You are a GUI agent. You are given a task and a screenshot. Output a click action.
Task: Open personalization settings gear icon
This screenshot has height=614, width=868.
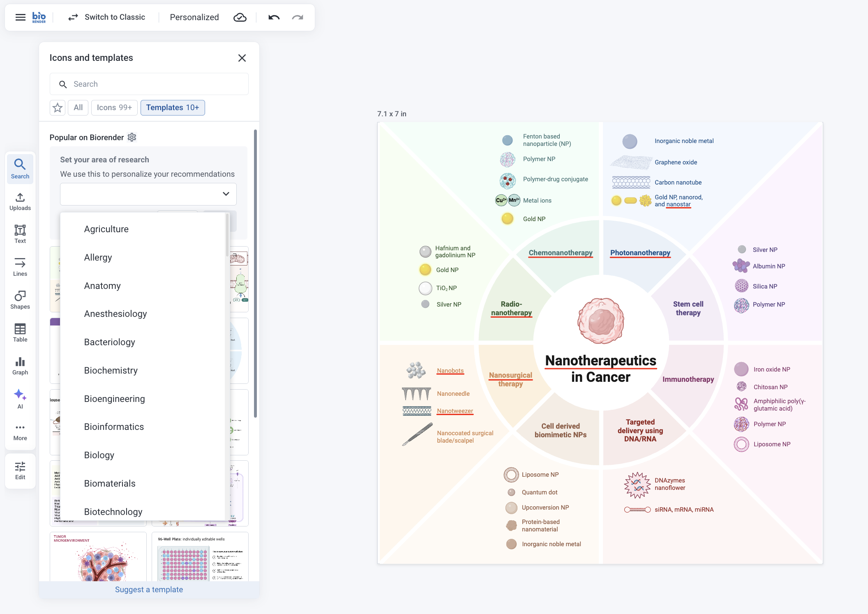coord(132,137)
